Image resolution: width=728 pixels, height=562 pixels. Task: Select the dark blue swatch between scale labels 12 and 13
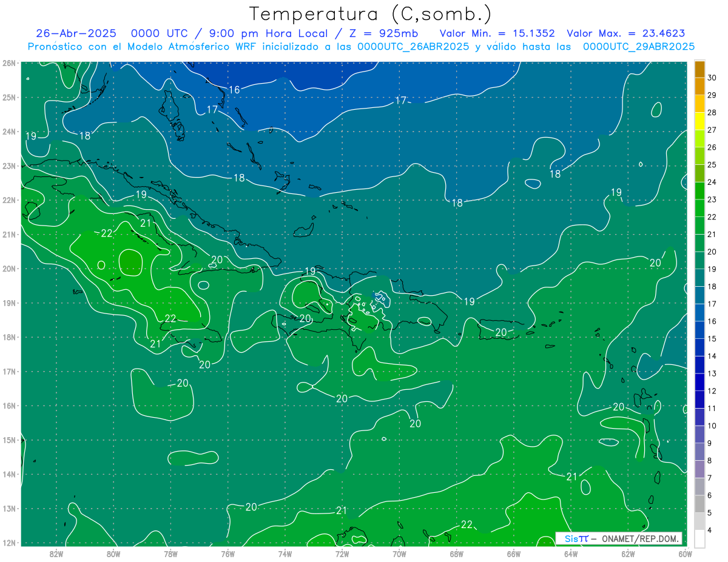tap(699, 382)
